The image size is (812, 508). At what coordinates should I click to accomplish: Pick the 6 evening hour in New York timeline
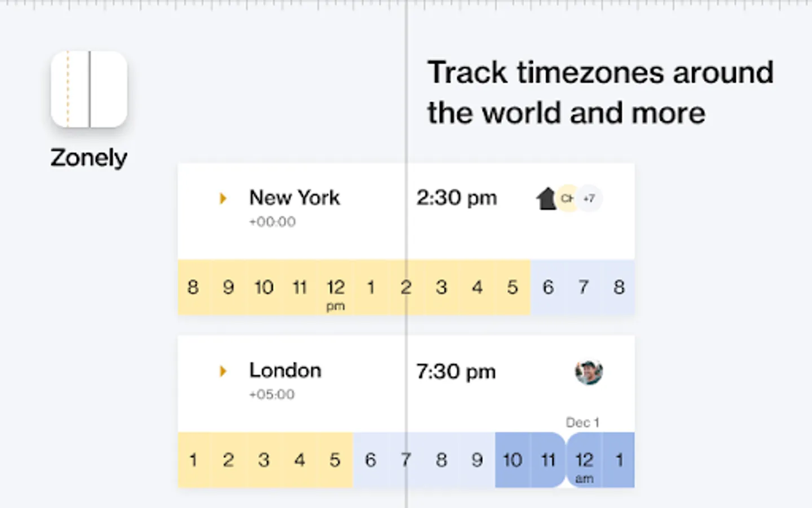tap(548, 287)
